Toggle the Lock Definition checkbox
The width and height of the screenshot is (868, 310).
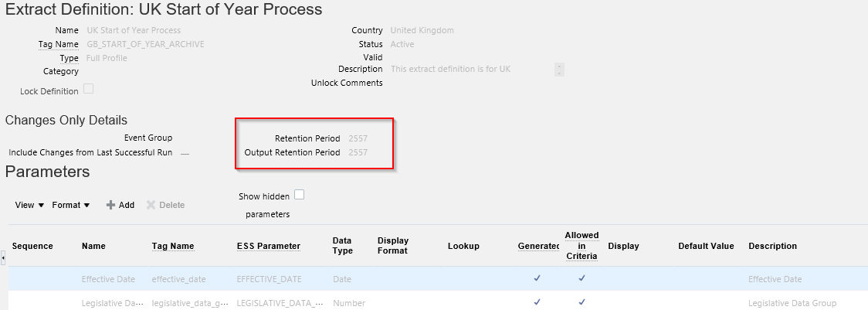(88, 89)
